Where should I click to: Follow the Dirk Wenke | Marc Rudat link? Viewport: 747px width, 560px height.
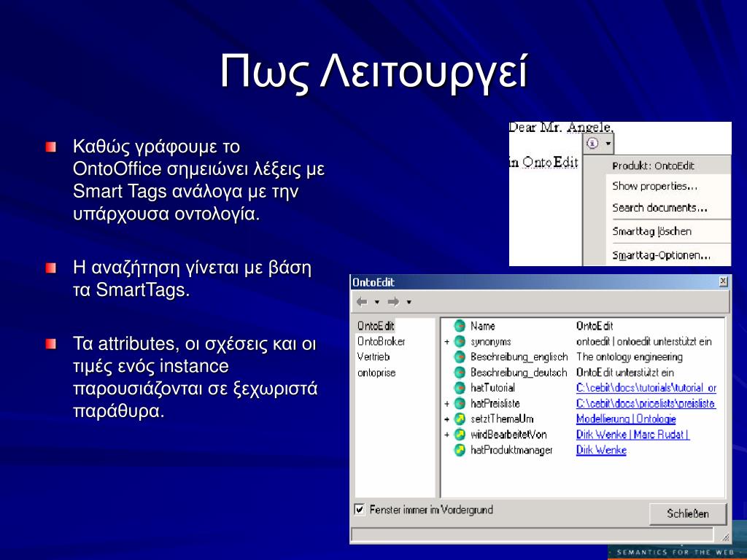[632, 435]
